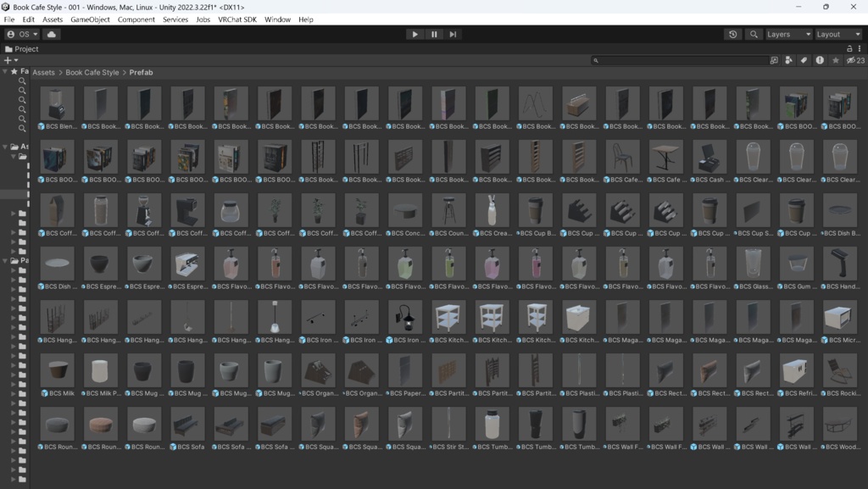868x489 pixels.
Task: Select the BCS Hand scanner prefab
Action: pos(840,264)
